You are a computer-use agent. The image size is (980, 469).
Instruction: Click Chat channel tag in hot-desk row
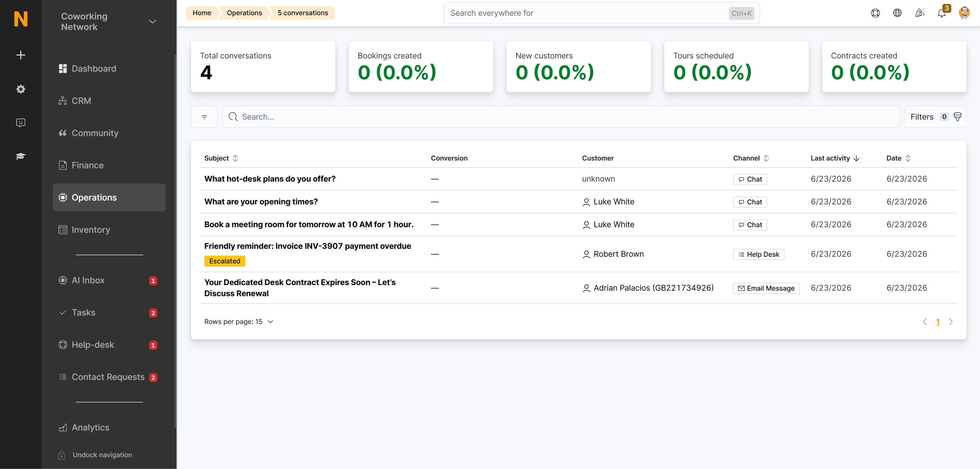tap(750, 179)
